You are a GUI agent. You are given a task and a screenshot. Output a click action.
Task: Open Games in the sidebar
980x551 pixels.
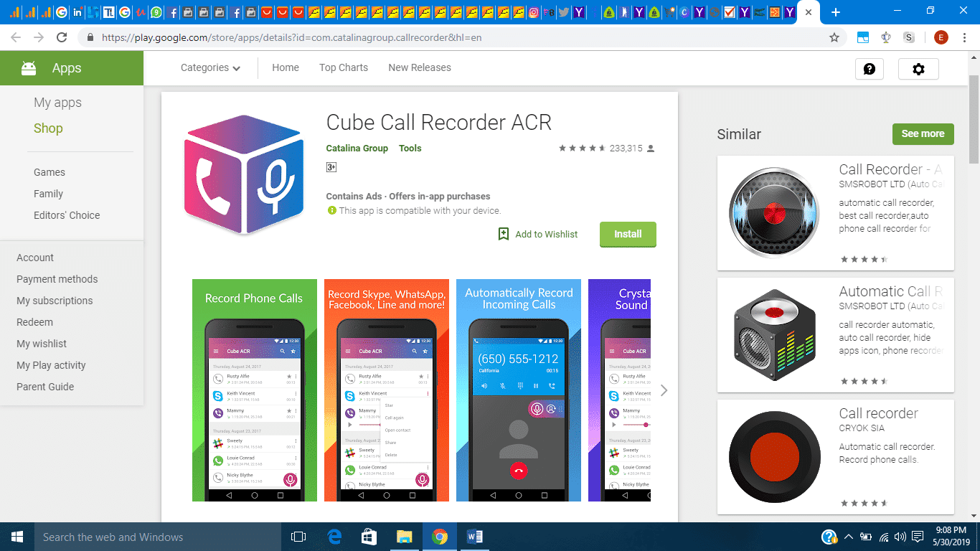tap(50, 172)
